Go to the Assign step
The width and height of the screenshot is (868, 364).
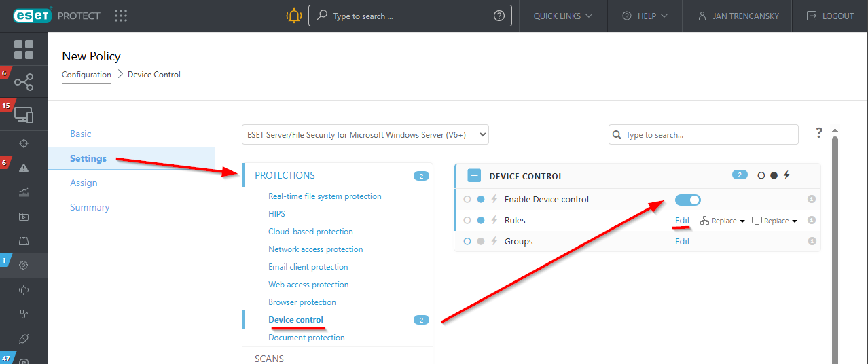pos(84,183)
